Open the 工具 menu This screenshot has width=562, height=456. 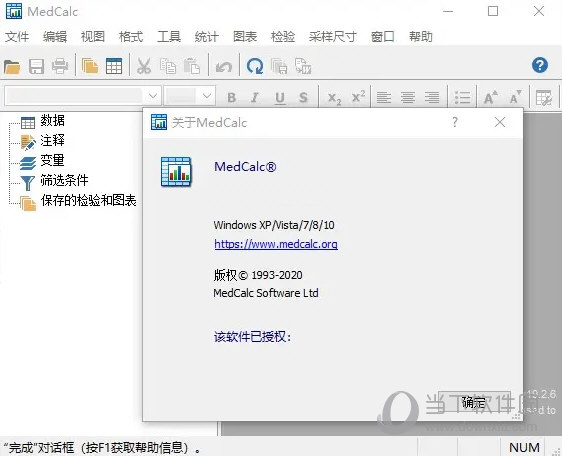coord(169,37)
